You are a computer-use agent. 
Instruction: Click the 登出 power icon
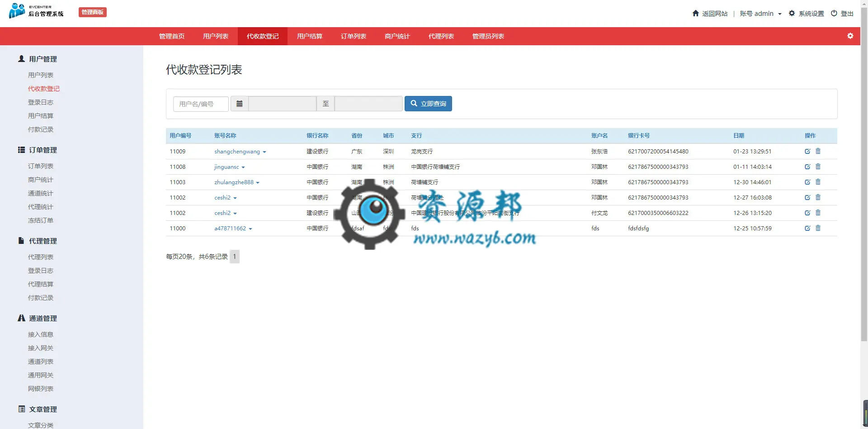(834, 13)
